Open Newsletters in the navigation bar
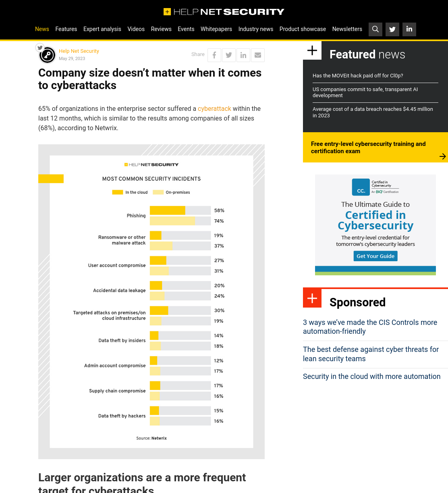Viewport: 448px width, 493px height. point(347,29)
